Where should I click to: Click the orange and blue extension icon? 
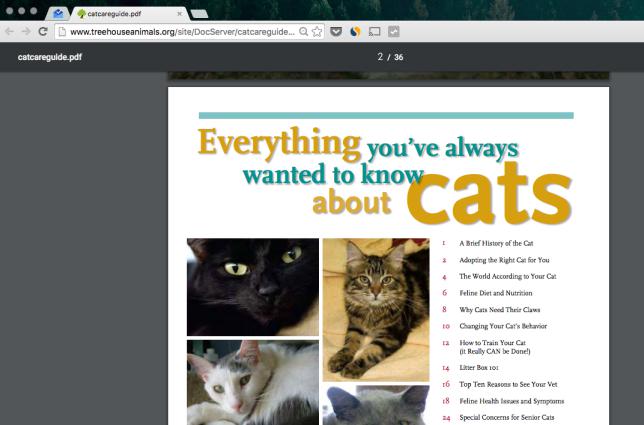click(355, 32)
